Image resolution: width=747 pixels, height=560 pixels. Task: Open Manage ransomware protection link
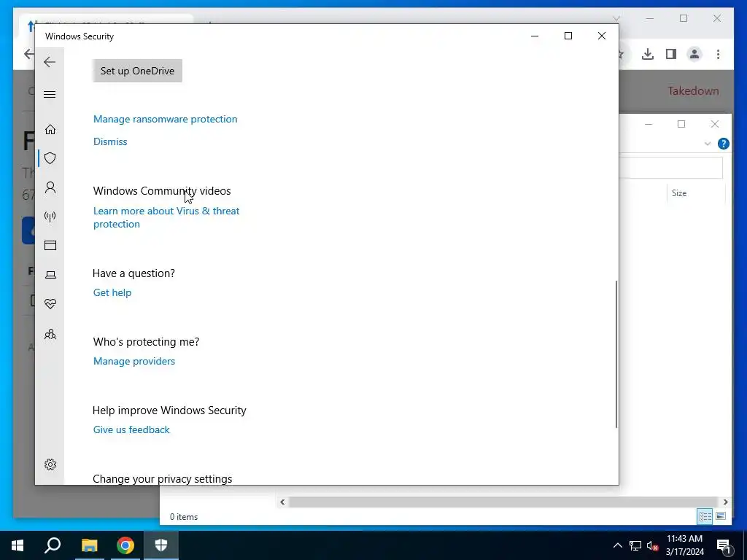[x=165, y=119]
